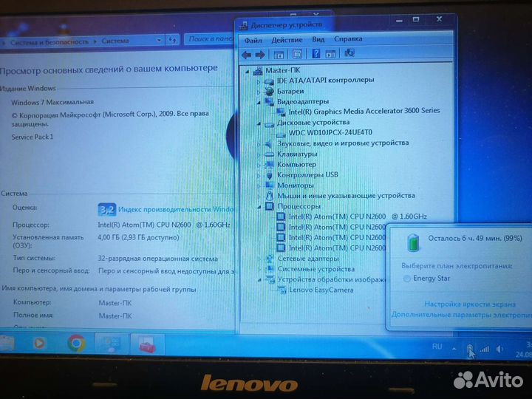
Task: Open the media player taskbar icon
Action: pos(39,344)
